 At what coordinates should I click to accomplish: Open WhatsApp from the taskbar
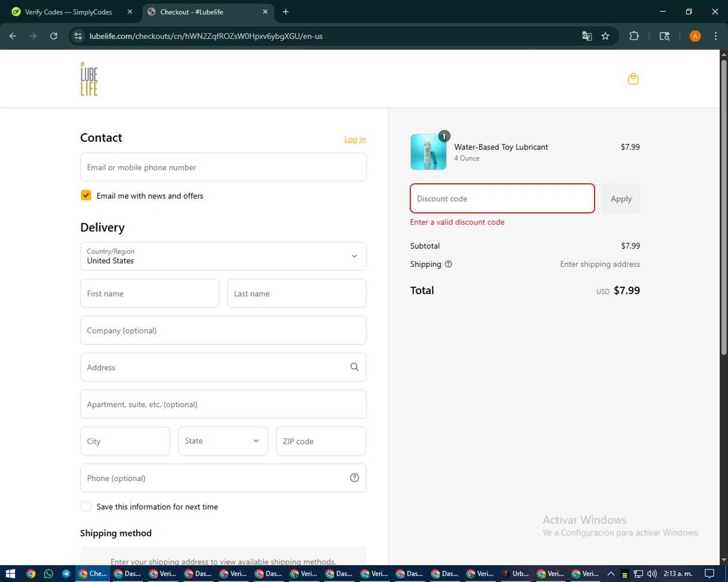(49, 574)
